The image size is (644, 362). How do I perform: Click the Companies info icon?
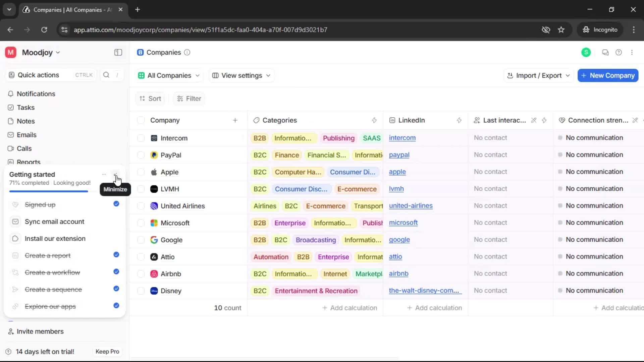187,53
